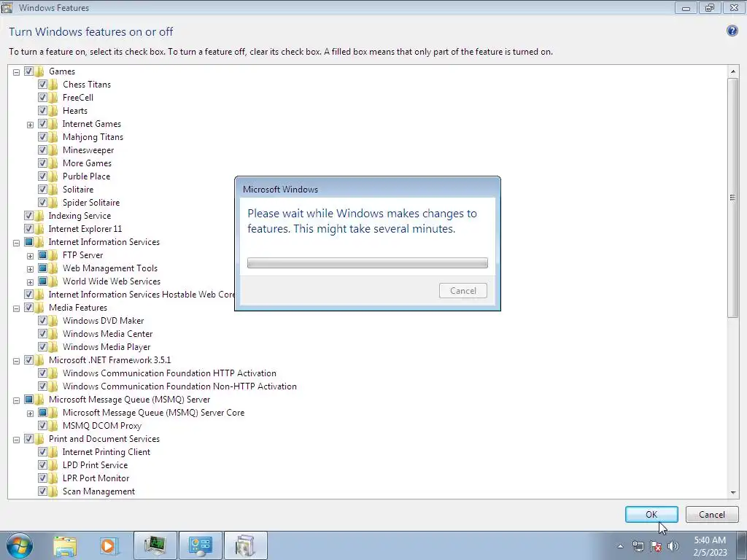Click the scroll up arrow of the list
The height and width of the screenshot is (560, 747).
click(x=732, y=71)
